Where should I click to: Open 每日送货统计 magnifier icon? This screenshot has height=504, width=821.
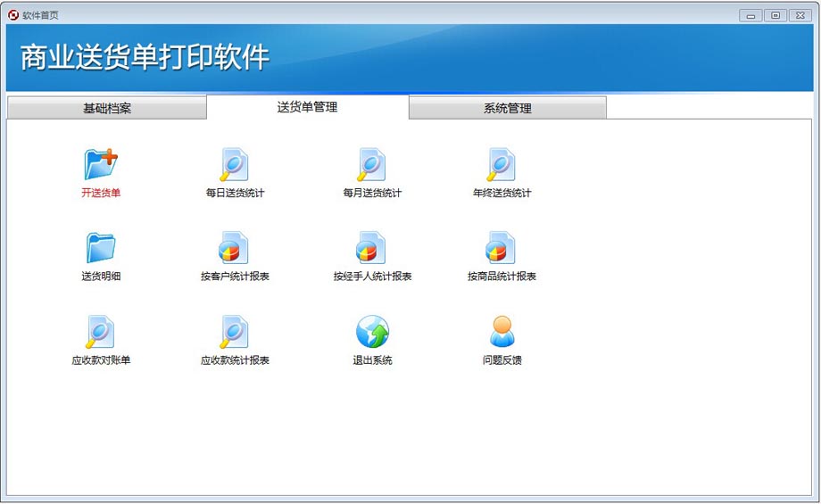[234, 164]
